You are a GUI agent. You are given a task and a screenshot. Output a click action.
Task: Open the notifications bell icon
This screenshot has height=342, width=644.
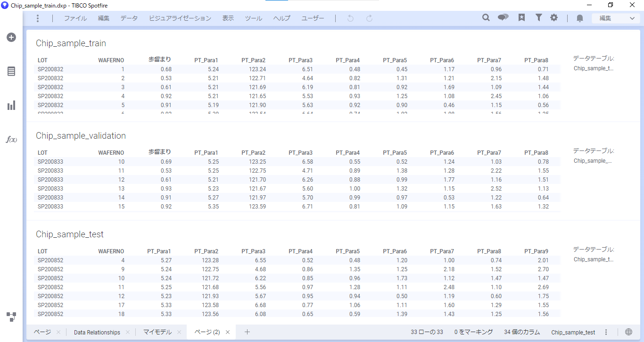pyautogui.click(x=580, y=18)
